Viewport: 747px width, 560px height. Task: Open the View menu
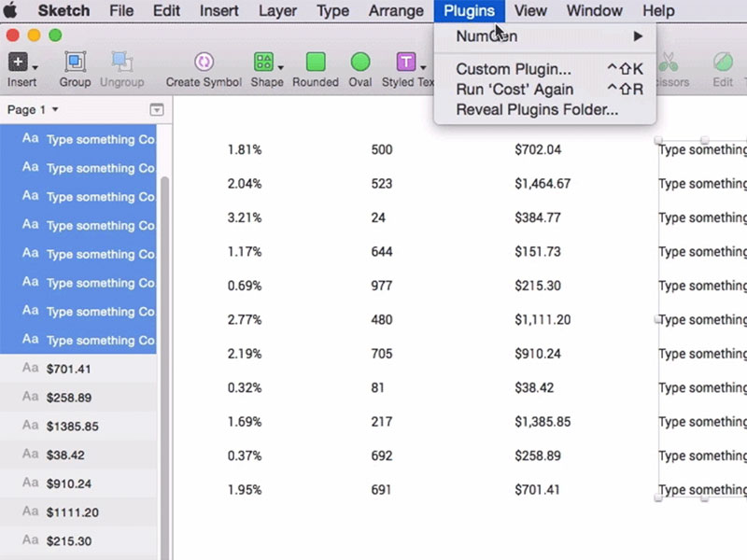coord(530,10)
